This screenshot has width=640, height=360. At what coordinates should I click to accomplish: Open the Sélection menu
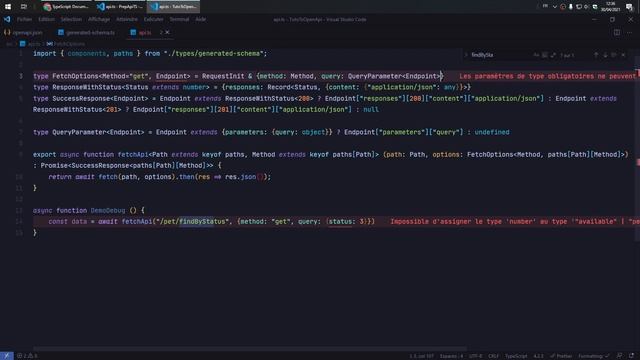(71, 19)
